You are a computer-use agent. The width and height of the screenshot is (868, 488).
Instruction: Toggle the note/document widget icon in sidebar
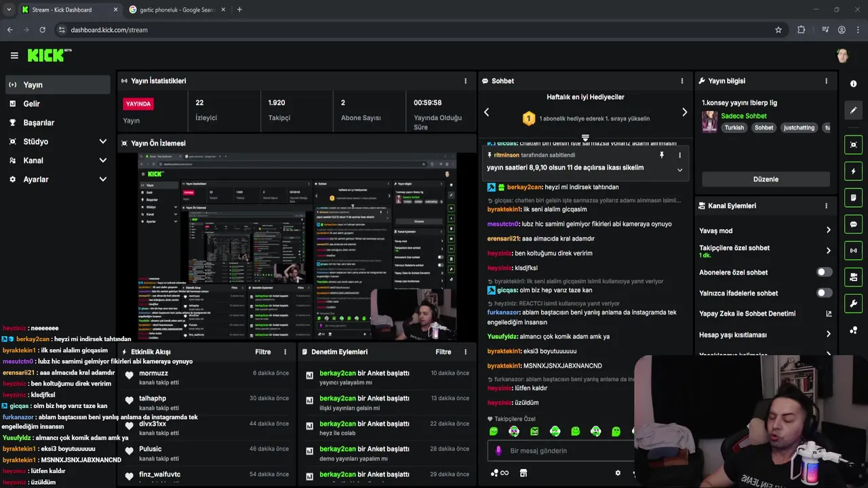pos(853,197)
